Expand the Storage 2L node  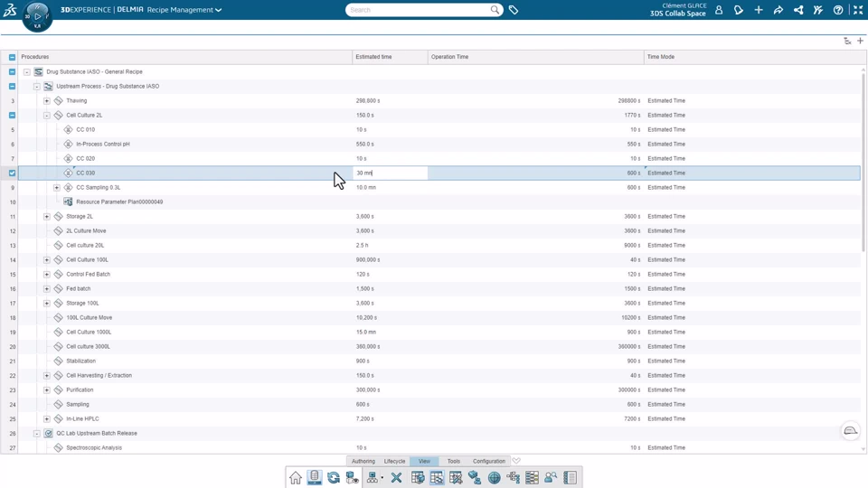46,216
